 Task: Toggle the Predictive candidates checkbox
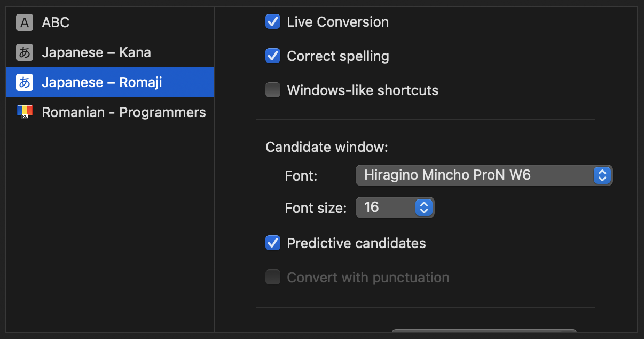click(273, 243)
